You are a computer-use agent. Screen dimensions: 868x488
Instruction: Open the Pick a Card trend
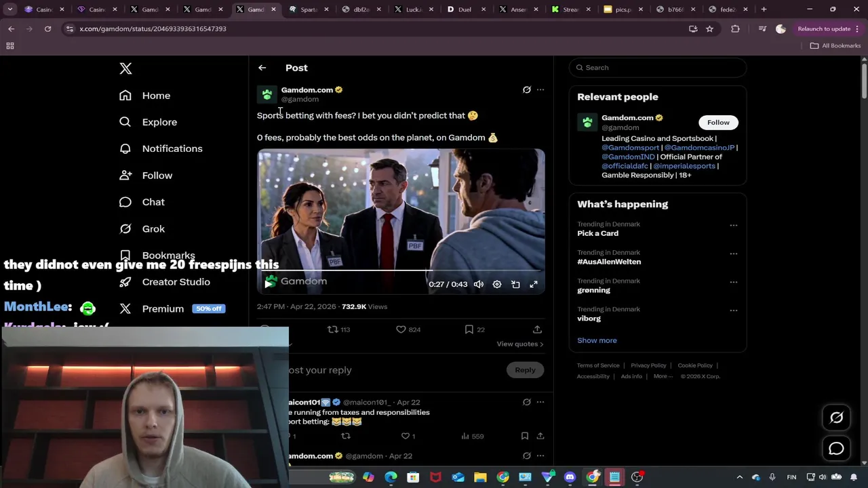coord(597,233)
